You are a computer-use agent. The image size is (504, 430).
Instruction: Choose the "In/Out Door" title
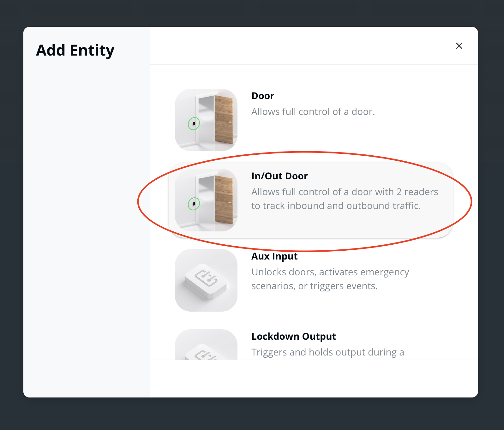coord(279,176)
